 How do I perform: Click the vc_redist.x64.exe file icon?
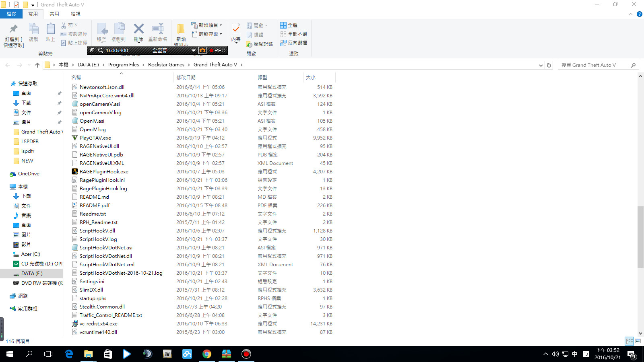pos(75,324)
